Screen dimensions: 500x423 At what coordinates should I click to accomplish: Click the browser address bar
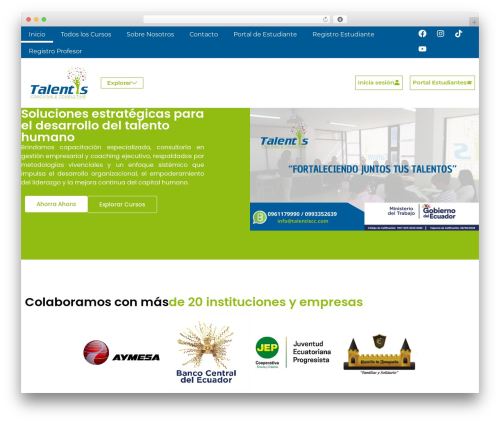point(237,20)
